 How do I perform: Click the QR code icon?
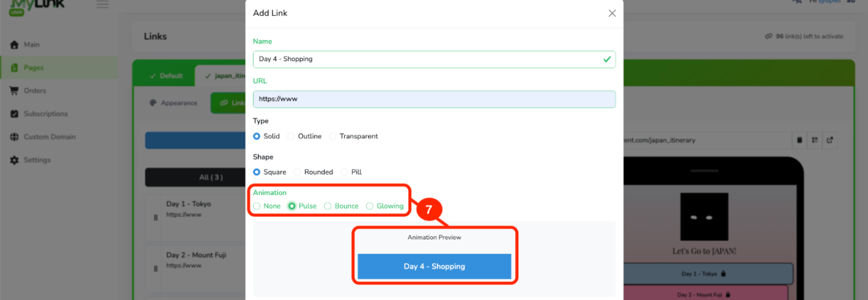pos(814,140)
